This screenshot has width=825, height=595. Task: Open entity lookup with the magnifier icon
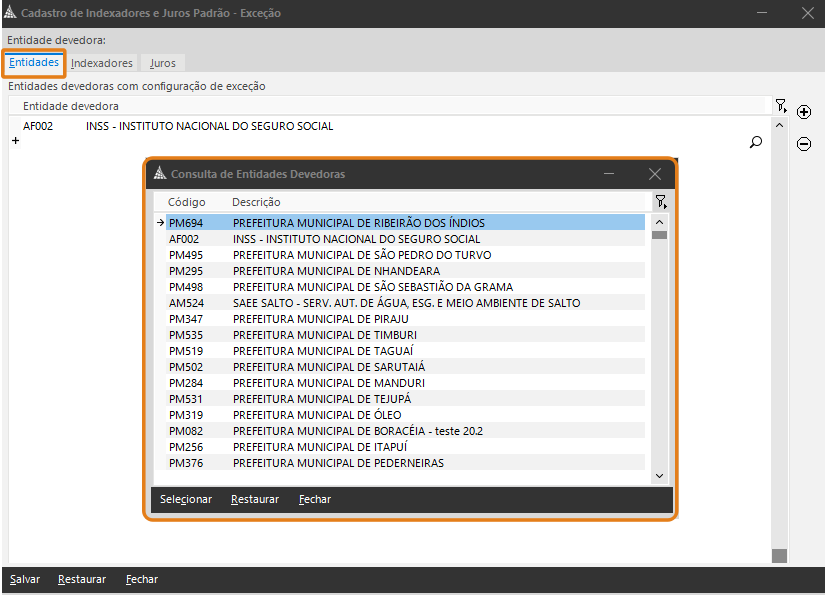coord(756,142)
